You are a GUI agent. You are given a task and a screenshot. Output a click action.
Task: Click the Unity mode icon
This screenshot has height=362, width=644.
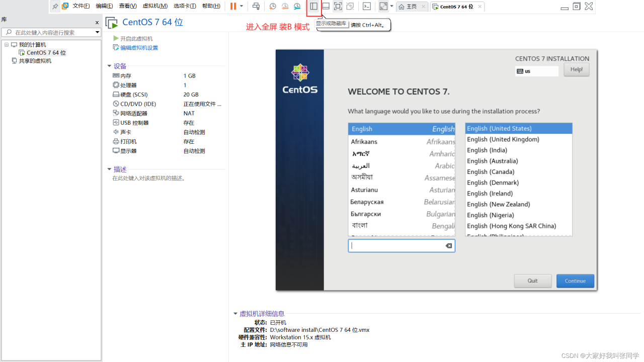350,6
